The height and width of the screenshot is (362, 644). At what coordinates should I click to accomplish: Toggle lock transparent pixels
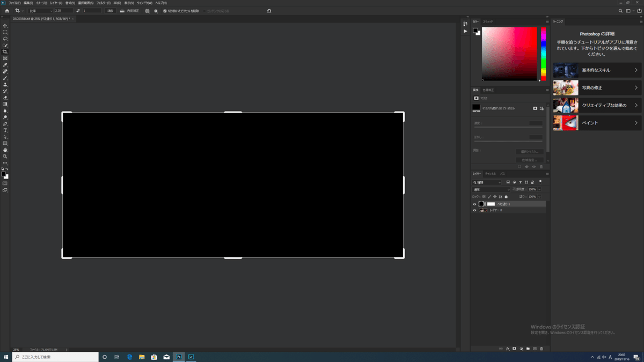[484, 197]
